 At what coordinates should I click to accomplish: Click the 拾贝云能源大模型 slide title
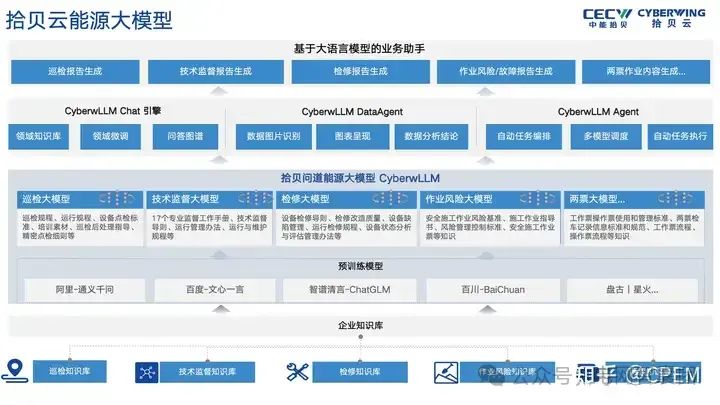(x=89, y=21)
